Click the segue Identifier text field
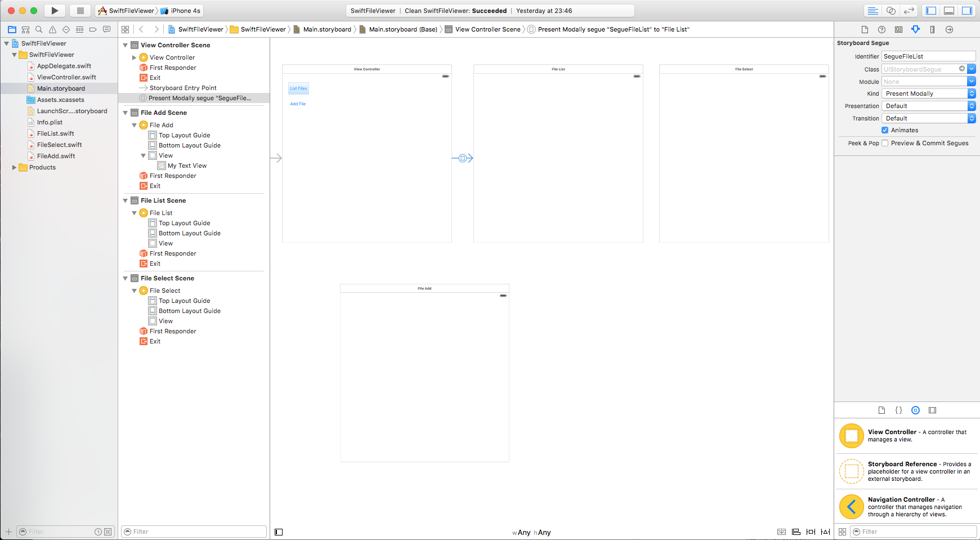Screen dimensions: 980x540 (x=928, y=56)
